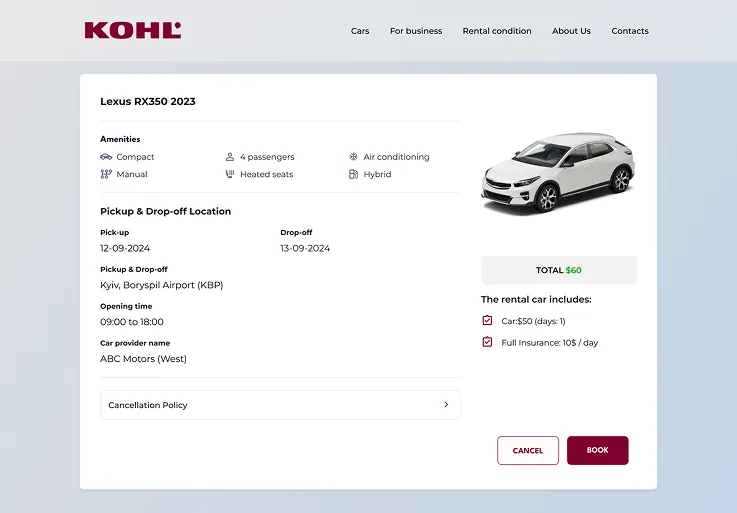
Task: Click the Air conditioning snowflake icon
Action: pos(353,157)
